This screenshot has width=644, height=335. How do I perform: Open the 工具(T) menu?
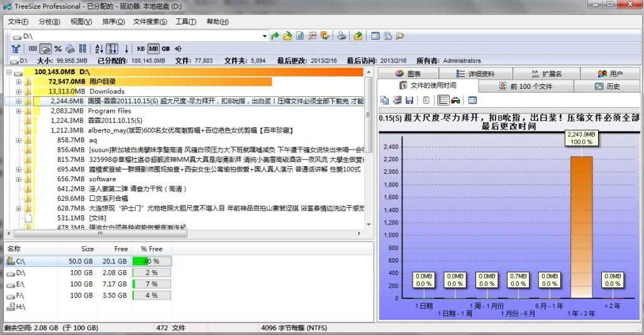coord(186,21)
